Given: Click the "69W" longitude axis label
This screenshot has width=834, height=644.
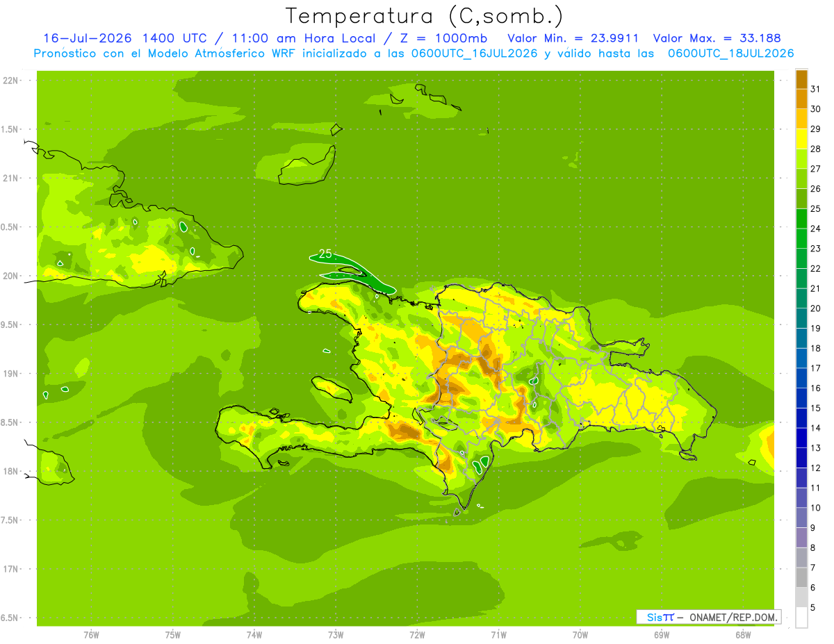Looking at the screenshot, I should (662, 634).
